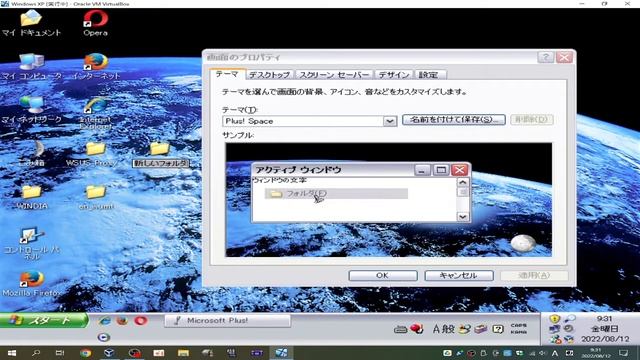Click the active VM window icon on host taskbar
This screenshot has height=360, width=640.
coord(281,353)
